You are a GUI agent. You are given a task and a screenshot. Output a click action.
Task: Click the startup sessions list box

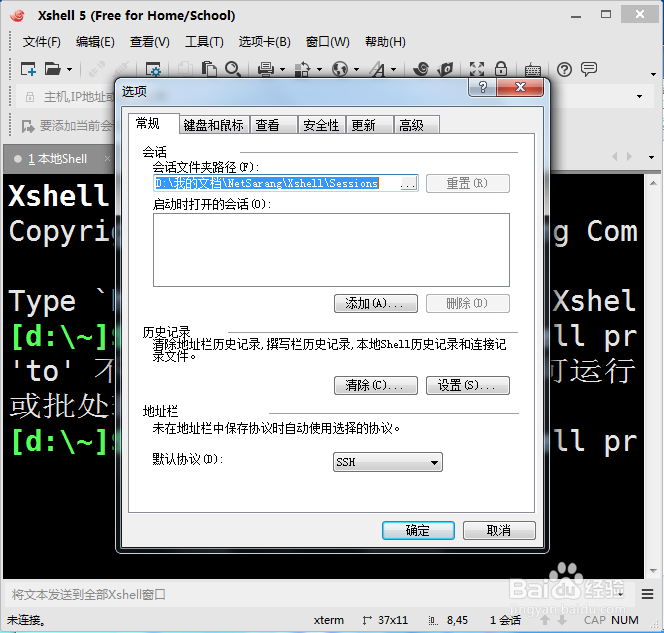(x=331, y=250)
